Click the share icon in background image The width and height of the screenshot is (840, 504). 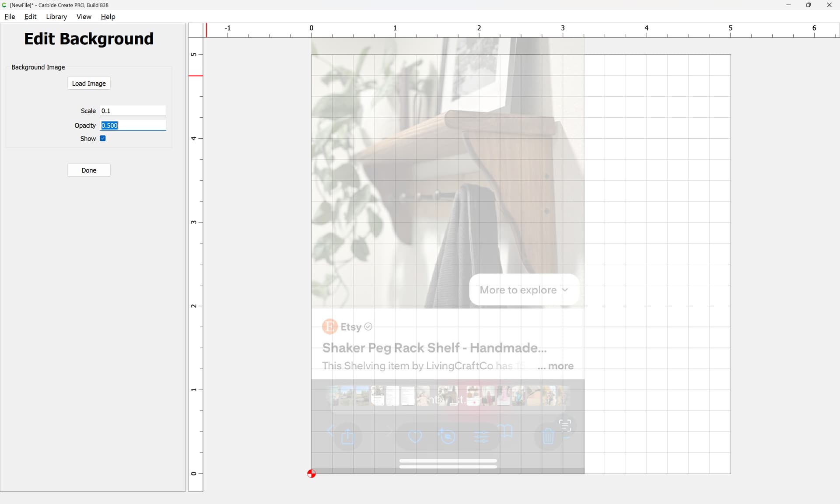[347, 436]
